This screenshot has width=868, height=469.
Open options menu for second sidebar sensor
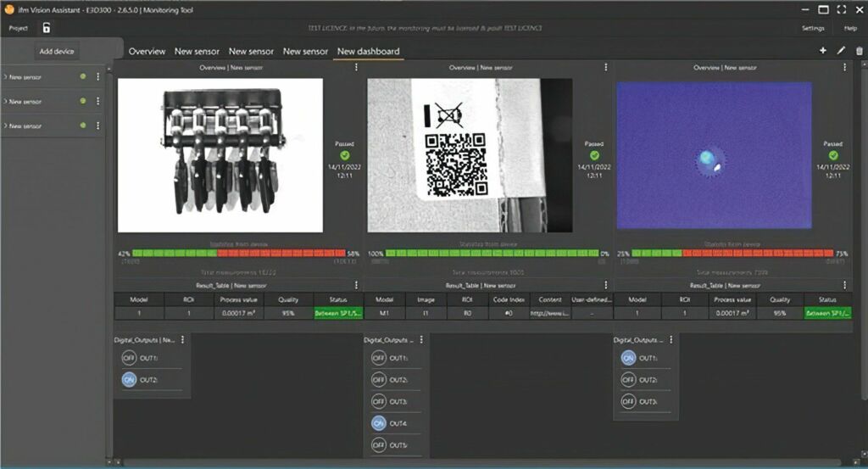98,101
